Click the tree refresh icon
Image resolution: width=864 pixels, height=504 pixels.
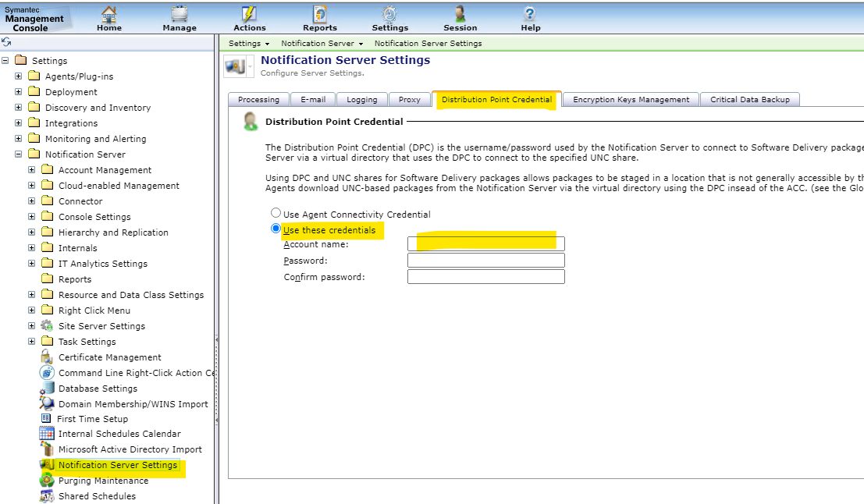6,42
